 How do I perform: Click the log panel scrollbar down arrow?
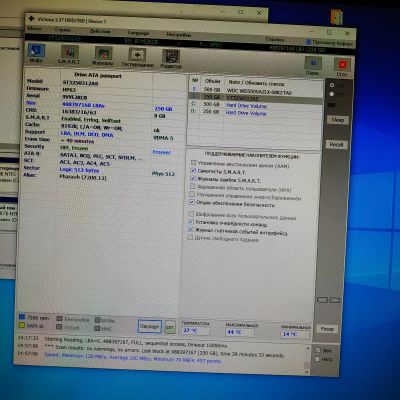(x=307, y=372)
